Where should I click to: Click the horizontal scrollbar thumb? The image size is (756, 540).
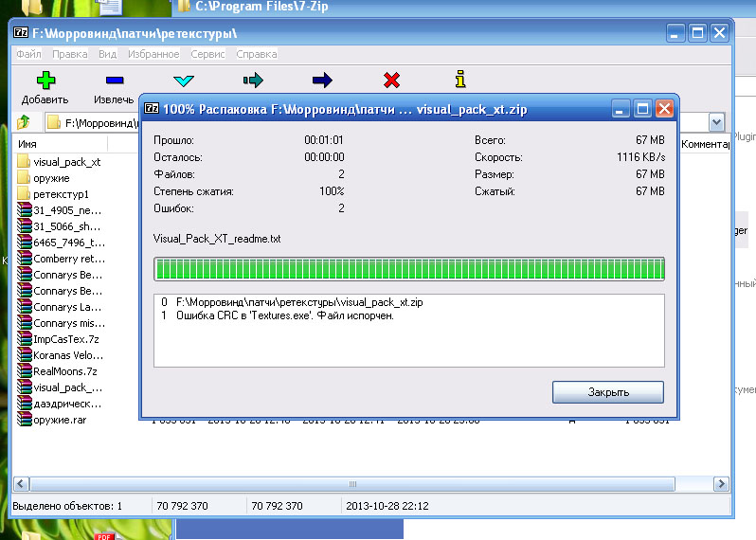(352, 483)
